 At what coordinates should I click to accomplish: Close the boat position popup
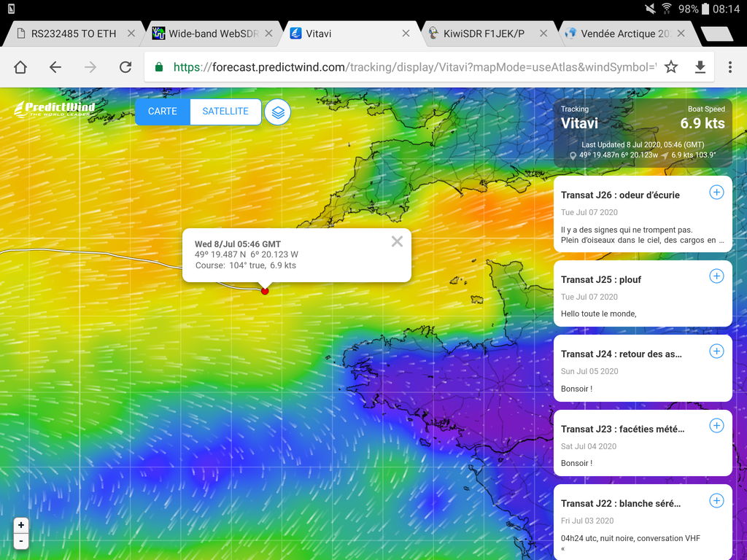point(397,241)
